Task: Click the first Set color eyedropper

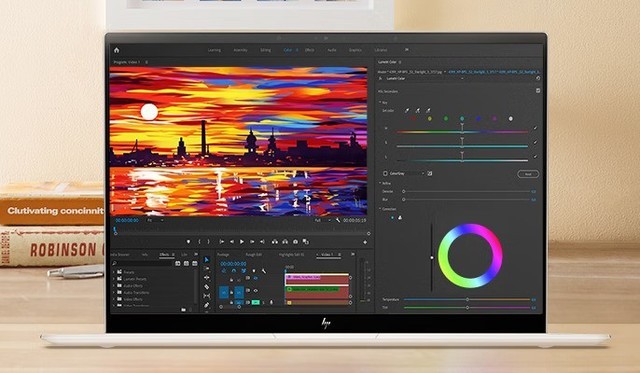Action: 407,110
